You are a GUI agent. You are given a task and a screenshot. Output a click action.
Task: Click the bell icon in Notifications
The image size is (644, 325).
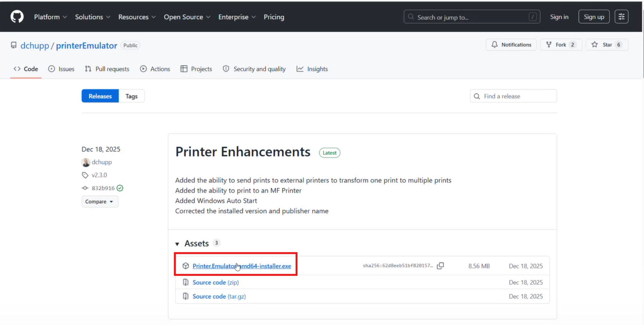point(494,45)
